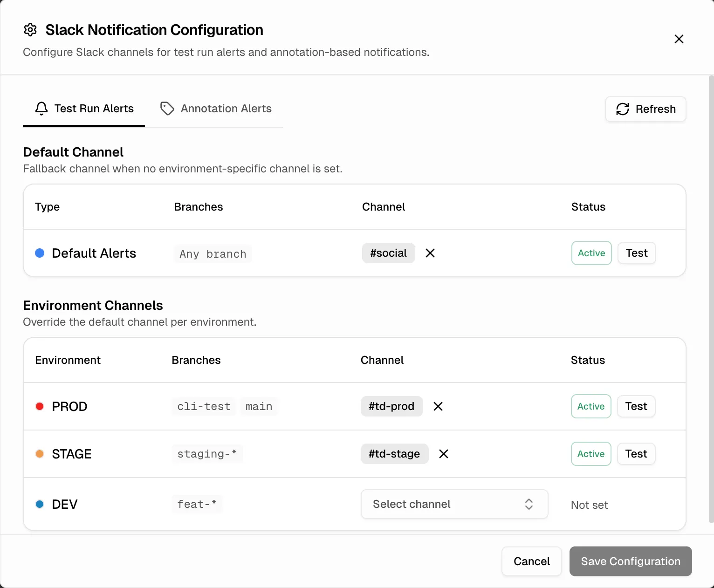Toggle Active status for the PROD environment

pos(590,406)
